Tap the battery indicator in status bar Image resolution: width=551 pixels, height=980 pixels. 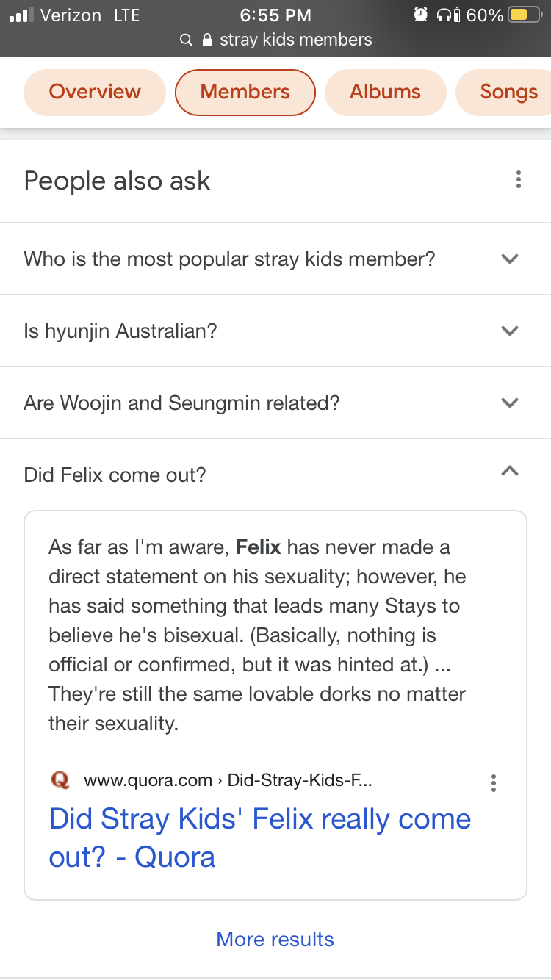point(525,15)
